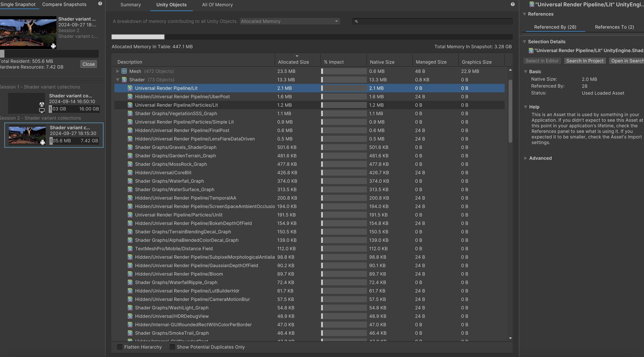Click shader icon beside SmokeTrail_Graph row
644x357 pixels.
130,333
